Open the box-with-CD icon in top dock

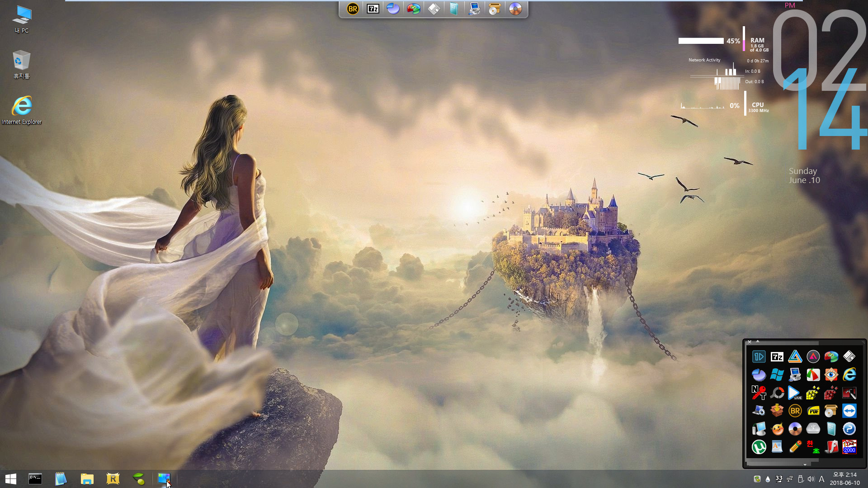495,9
